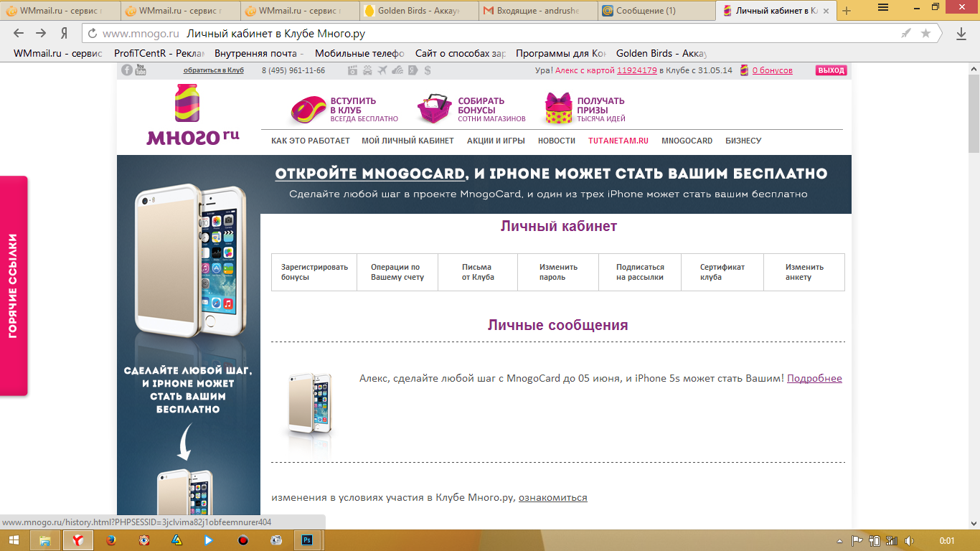Open АКЦИИ И ИГРЫ menu item
The height and width of the screenshot is (551, 980).
tap(496, 141)
